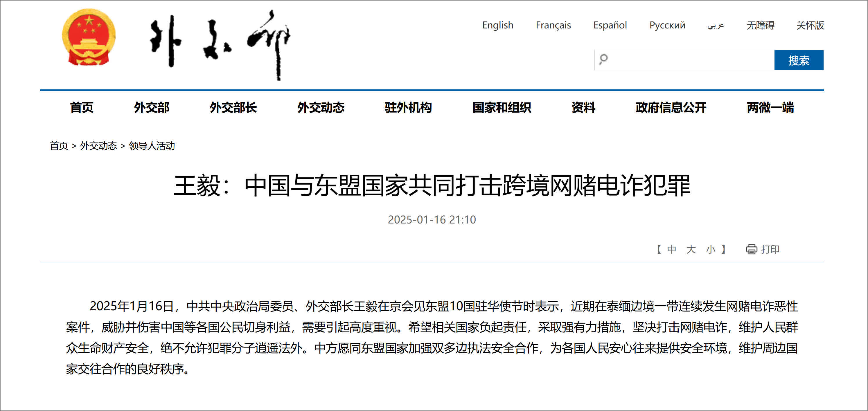The width and height of the screenshot is (868, 411).
Task: Set font size to 小 (small)
Action: [x=711, y=249]
